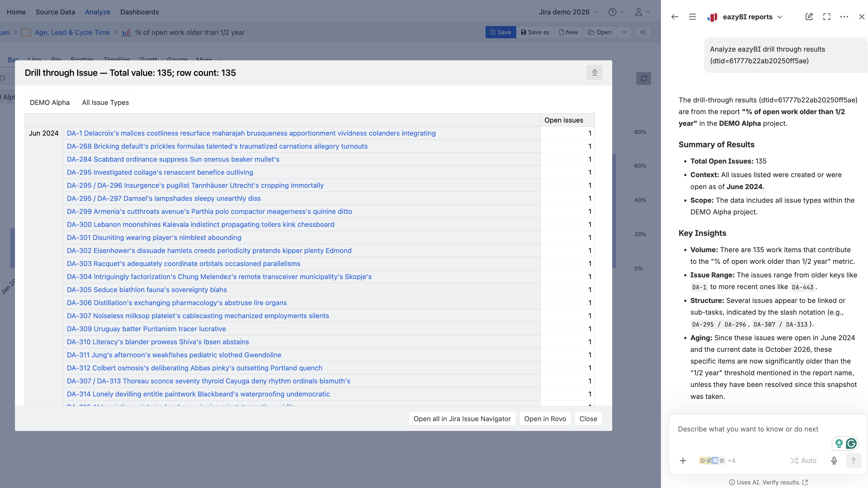The width and height of the screenshot is (868, 488).
Task: Click the microphone voice input icon
Action: coord(834,460)
